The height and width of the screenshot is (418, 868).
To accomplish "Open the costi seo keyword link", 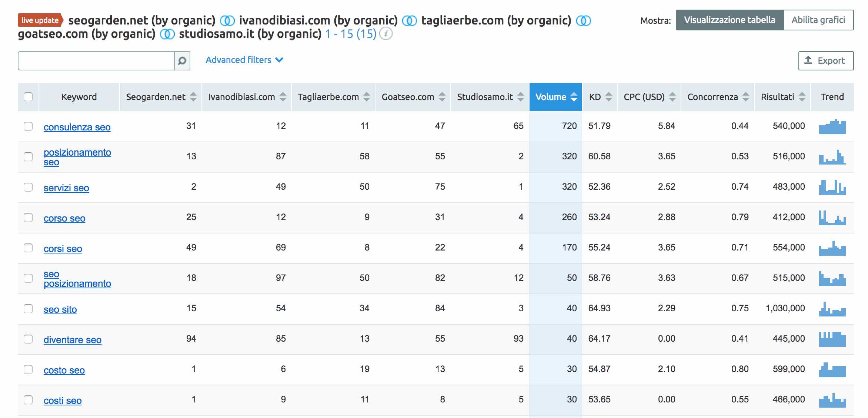I will [63, 401].
